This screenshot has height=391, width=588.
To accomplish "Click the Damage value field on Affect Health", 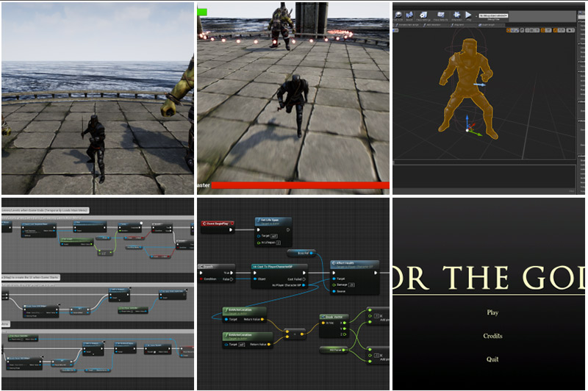I will click(351, 285).
